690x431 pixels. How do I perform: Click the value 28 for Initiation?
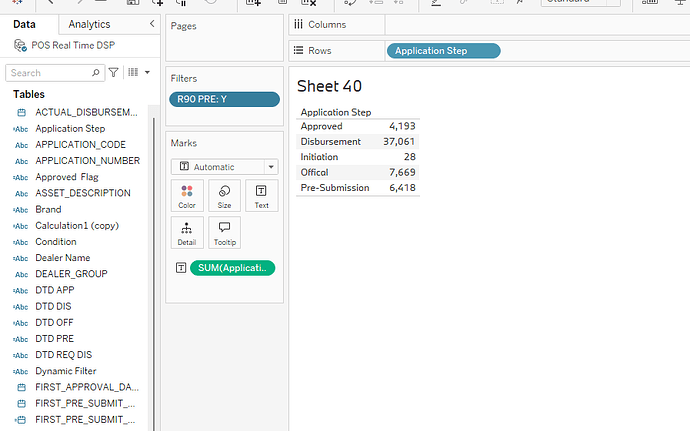tap(410, 157)
